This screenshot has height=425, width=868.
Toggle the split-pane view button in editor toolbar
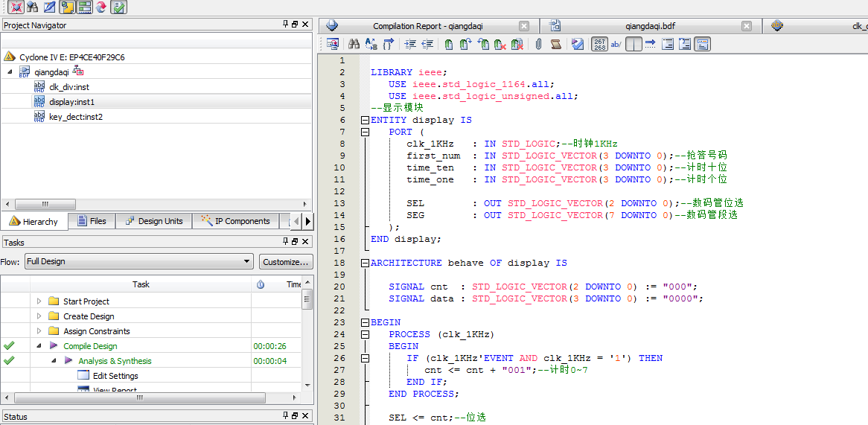coord(634,45)
